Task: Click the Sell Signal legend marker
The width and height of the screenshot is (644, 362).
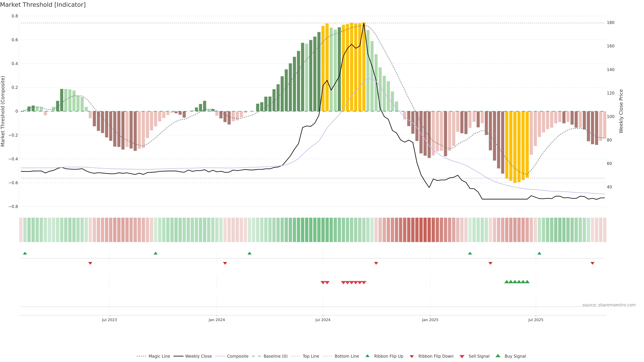Action: point(462,356)
